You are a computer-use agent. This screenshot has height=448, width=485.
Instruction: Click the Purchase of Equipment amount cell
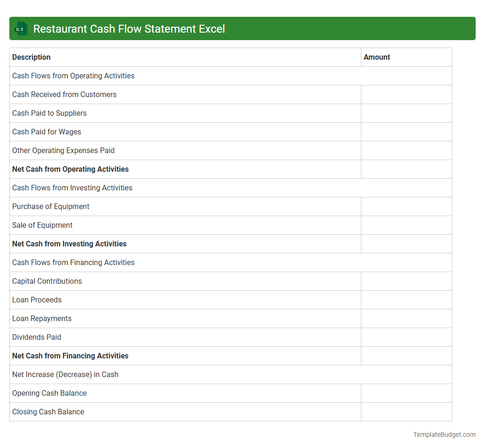(406, 206)
